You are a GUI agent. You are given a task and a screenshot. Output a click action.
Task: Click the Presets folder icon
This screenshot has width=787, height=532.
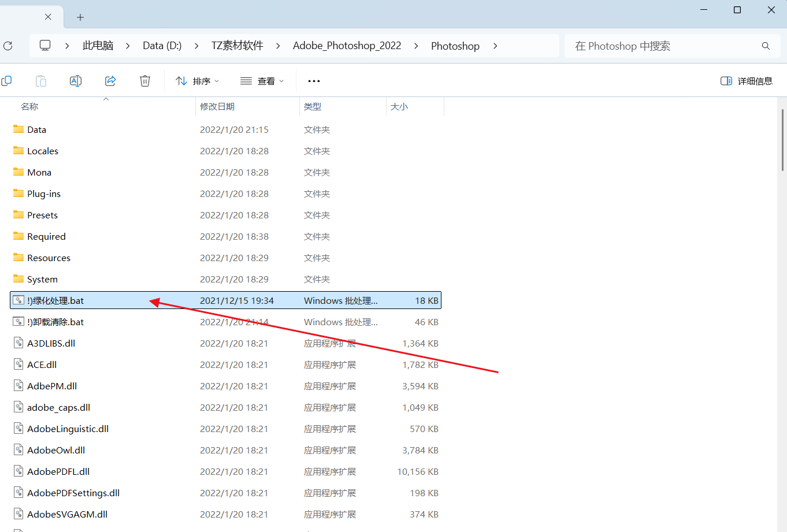point(18,215)
